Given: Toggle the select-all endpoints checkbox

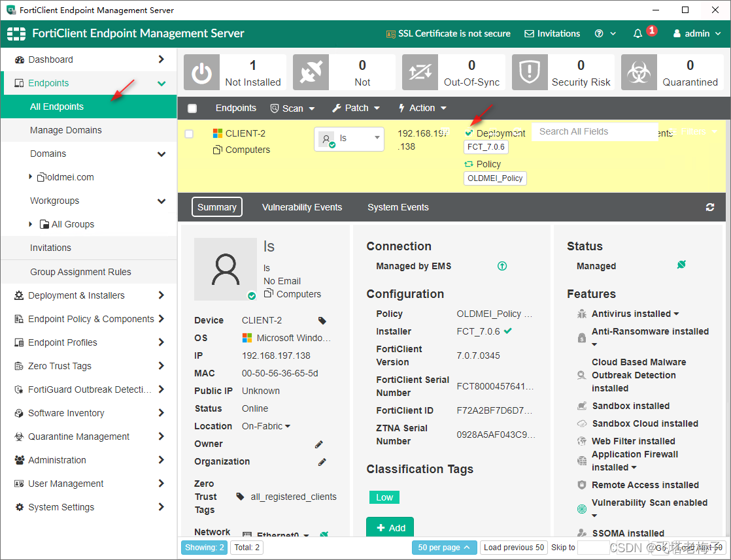Looking at the screenshot, I should 192,108.
